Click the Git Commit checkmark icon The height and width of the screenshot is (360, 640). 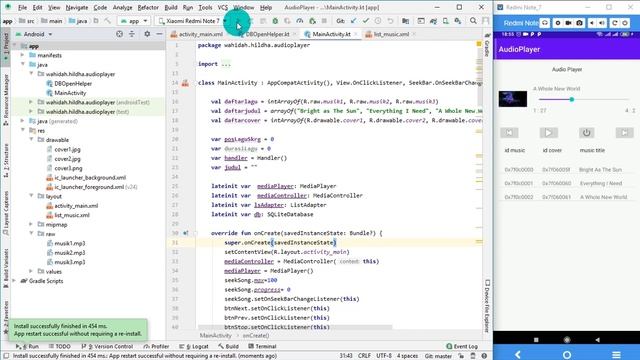(366, 21)
